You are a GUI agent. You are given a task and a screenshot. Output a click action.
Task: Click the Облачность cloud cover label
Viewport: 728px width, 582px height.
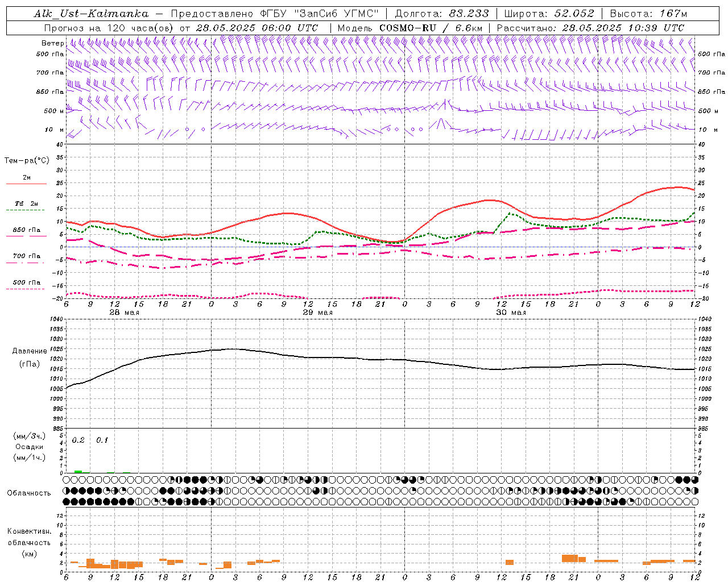(29, 493)
